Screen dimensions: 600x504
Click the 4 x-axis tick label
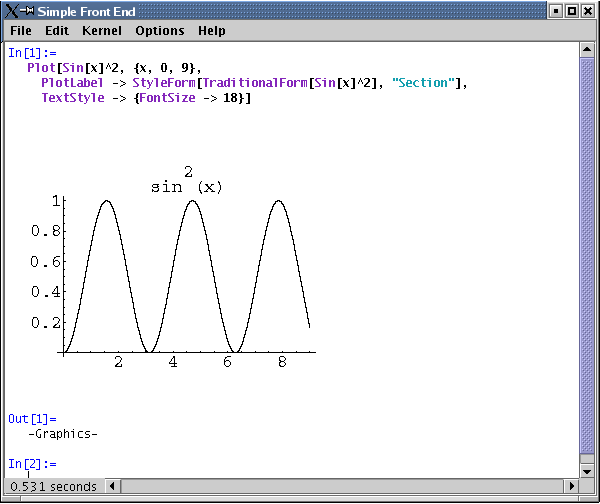pos(173,362)
